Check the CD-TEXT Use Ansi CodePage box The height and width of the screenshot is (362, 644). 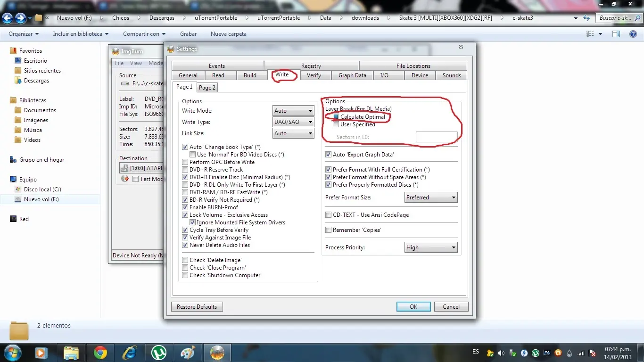329,215
